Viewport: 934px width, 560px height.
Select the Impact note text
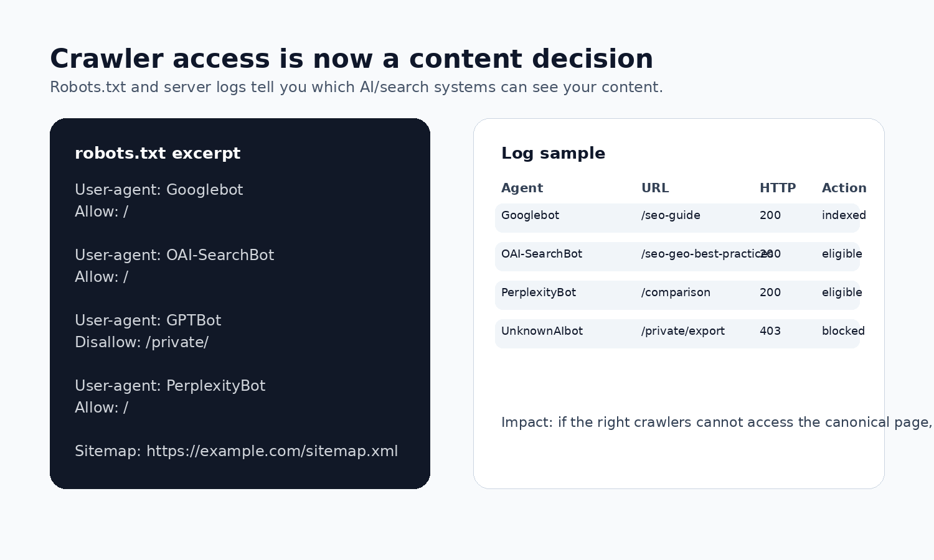[717, 422]
